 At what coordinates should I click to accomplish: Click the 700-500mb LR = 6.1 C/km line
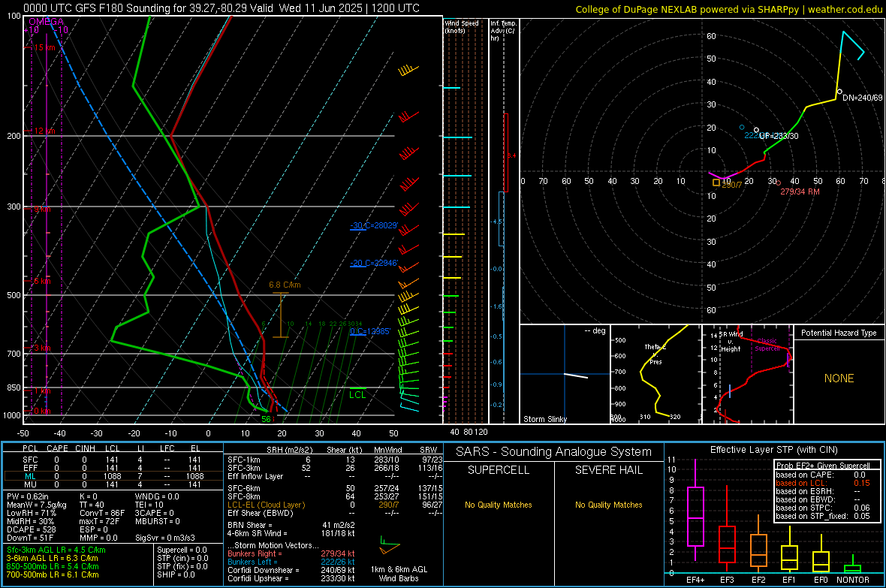click(x=53, y=574)
